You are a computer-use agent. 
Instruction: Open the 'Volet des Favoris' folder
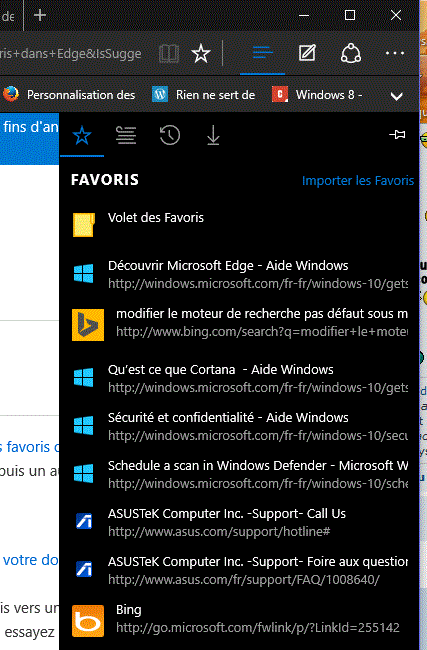pos(239,225)
